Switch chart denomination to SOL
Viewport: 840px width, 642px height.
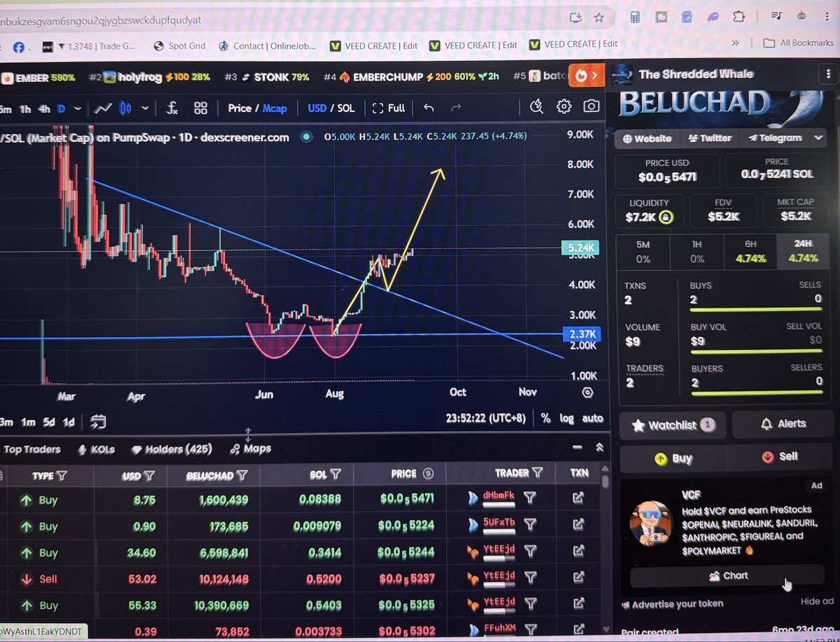point(345,108)
